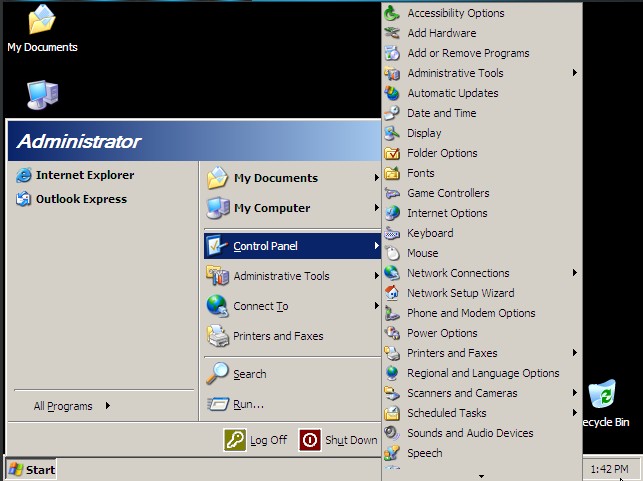
Task: Click the Mouse icon
Action: coord(392,253)
